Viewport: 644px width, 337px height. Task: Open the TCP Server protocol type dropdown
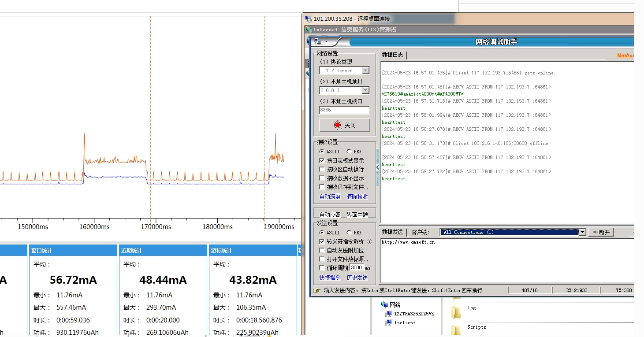(366, 70)
